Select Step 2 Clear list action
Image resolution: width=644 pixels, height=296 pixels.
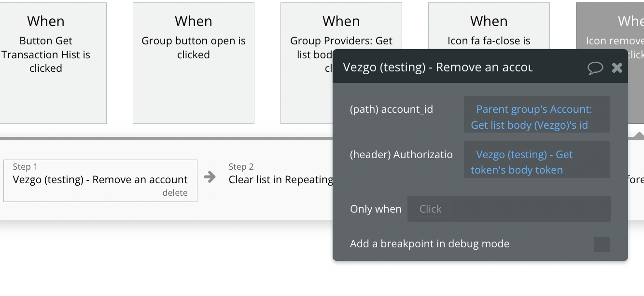click(x=280, y=180)
